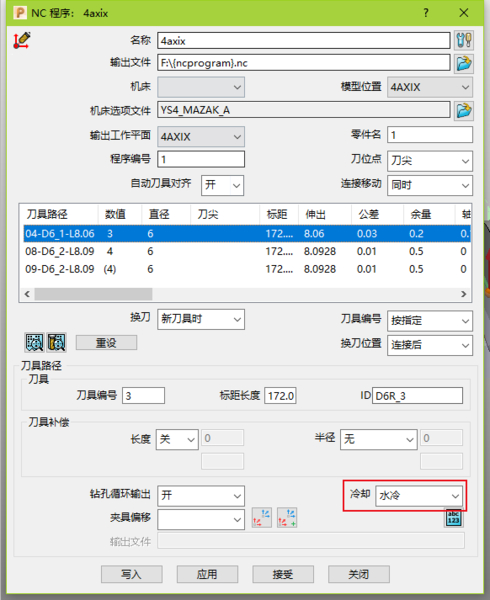Screen dimensions: 490x600
Task: Click the 名称 field containing 4axix
Action: pyautogui.click(x=304, y=41)
